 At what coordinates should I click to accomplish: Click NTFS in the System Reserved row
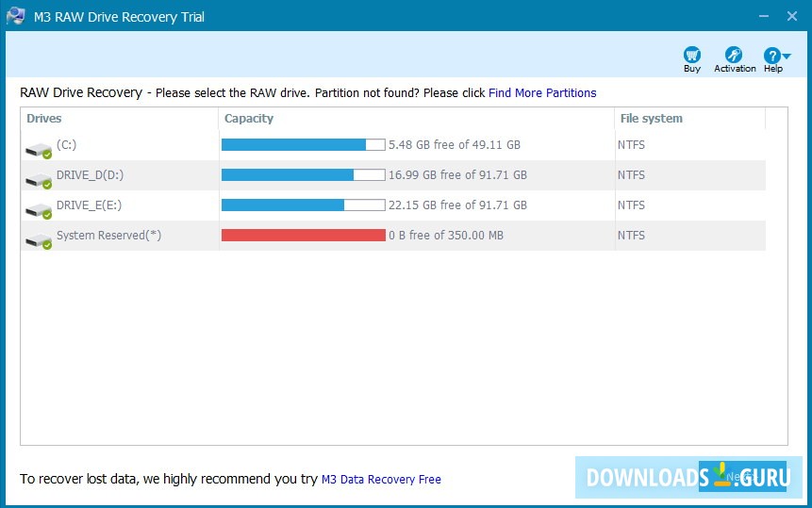pos(631,236)
